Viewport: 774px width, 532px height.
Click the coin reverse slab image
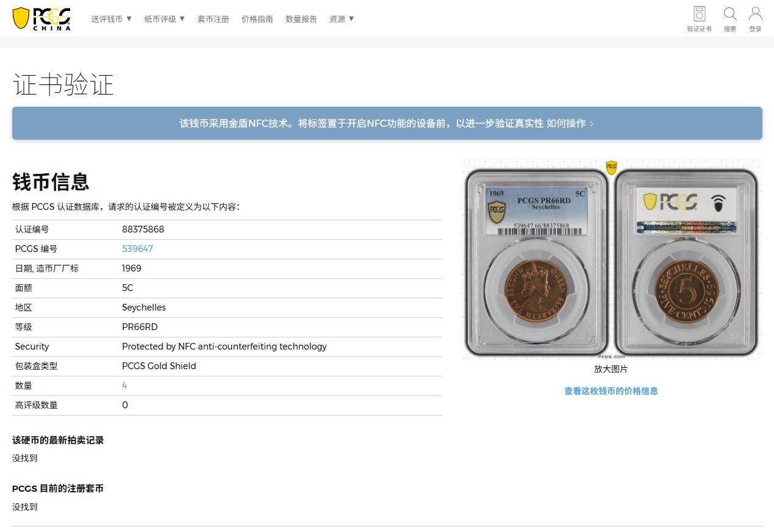click(x=686, y=262)
